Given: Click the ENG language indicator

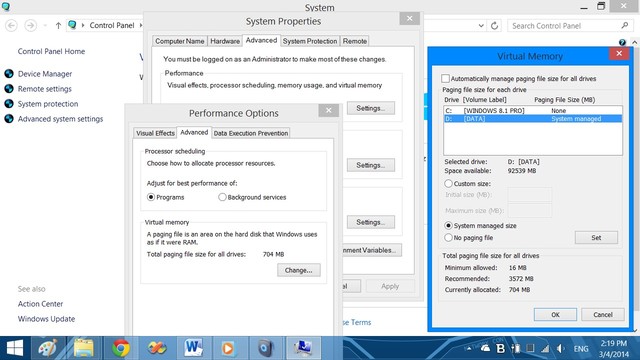Looking at the screenshot, I should pyautogui.click(x=581, y=349).
